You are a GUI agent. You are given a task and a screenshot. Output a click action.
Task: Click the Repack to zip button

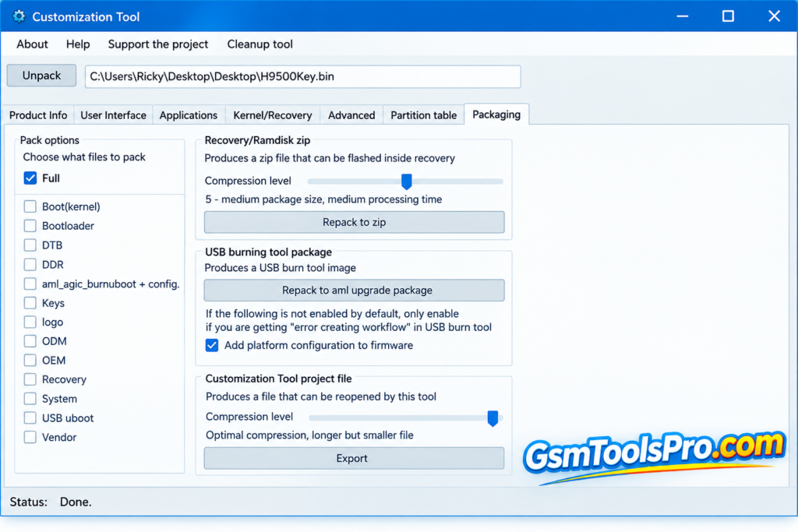coord(355,222)
